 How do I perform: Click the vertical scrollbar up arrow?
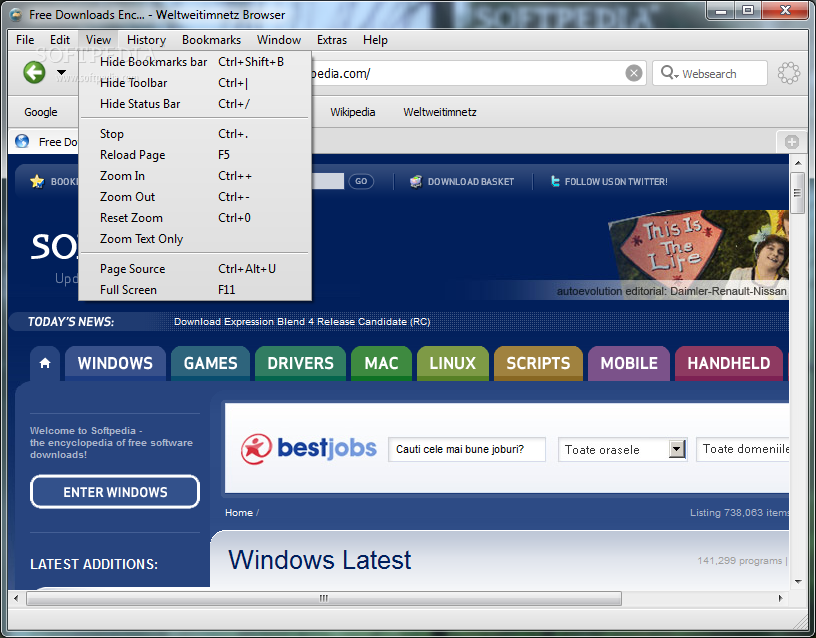pyautogui.click(x=798, y=163)
